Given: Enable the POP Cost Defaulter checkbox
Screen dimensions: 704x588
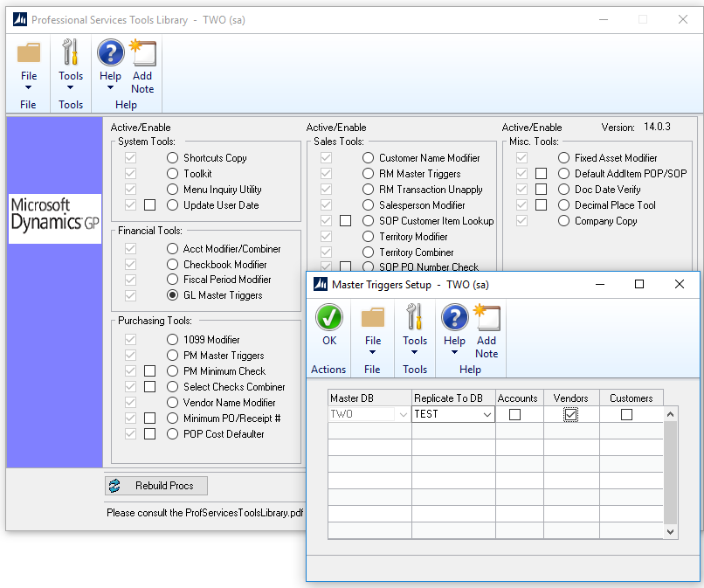Looking at the screenshot, I should (150, 434).
